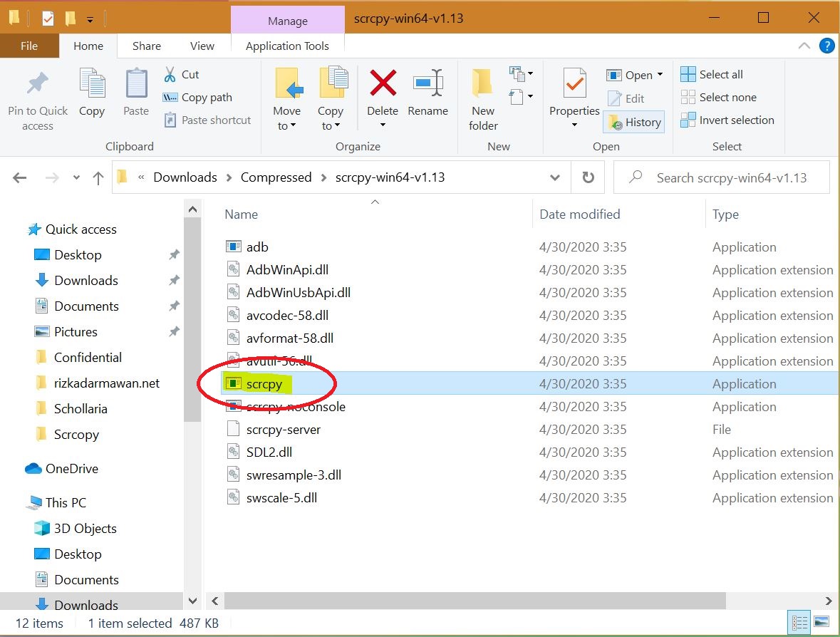Expand the New item dropdown arrow
Viewport: 840px width, 637px height.
pyautogui.click(x=530, y=73)
